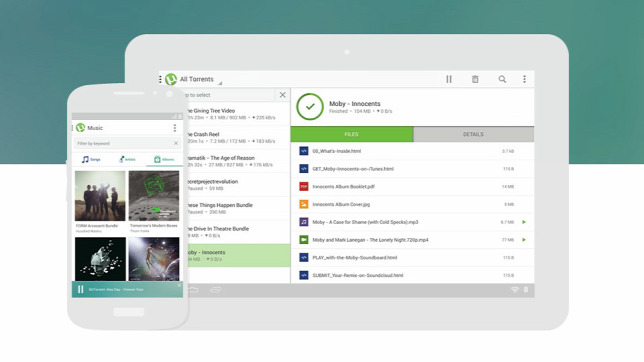Screen dimensions: 644x362
Task: Select the Songs tab in Music
Action: 91,159
